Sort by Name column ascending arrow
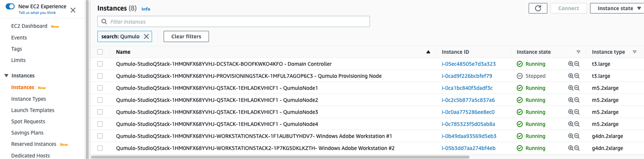644x159 pixels. [x=428, y=52]
